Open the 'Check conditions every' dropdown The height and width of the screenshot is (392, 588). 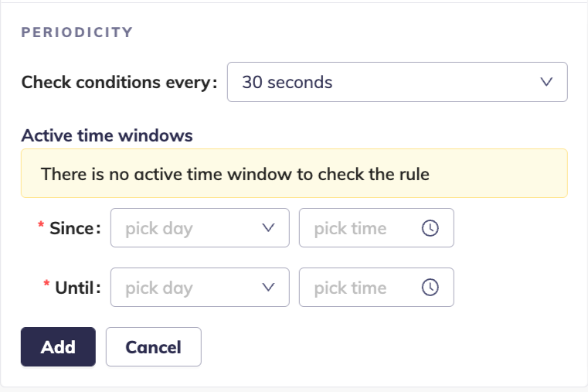point(396,82)
